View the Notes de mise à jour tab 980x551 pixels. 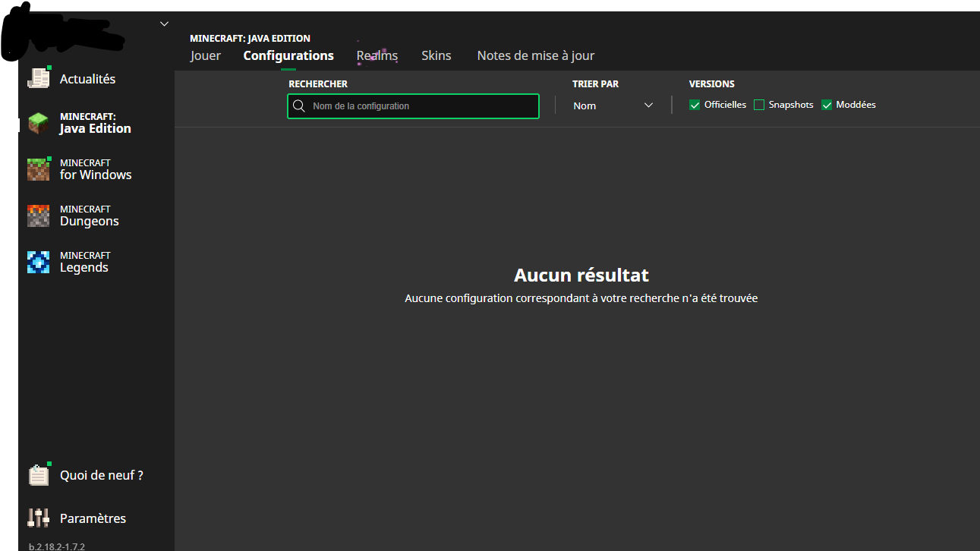(x=536, y=55)
